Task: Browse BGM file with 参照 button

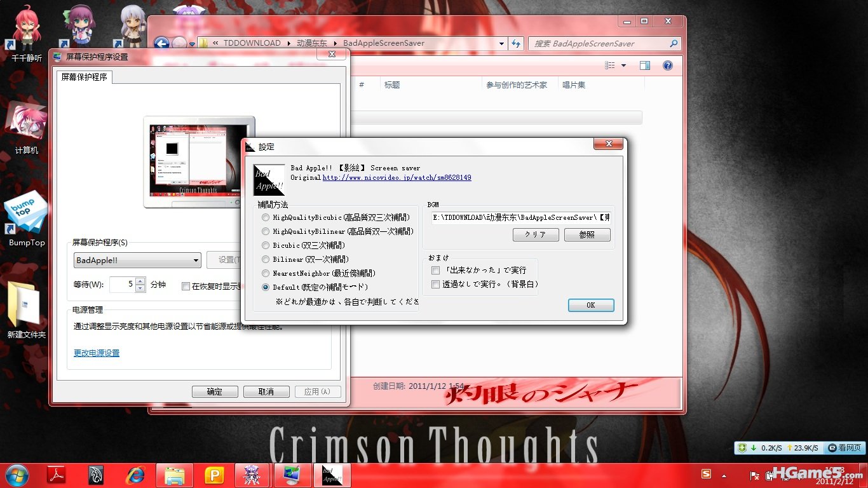Action: pos(587,234)
